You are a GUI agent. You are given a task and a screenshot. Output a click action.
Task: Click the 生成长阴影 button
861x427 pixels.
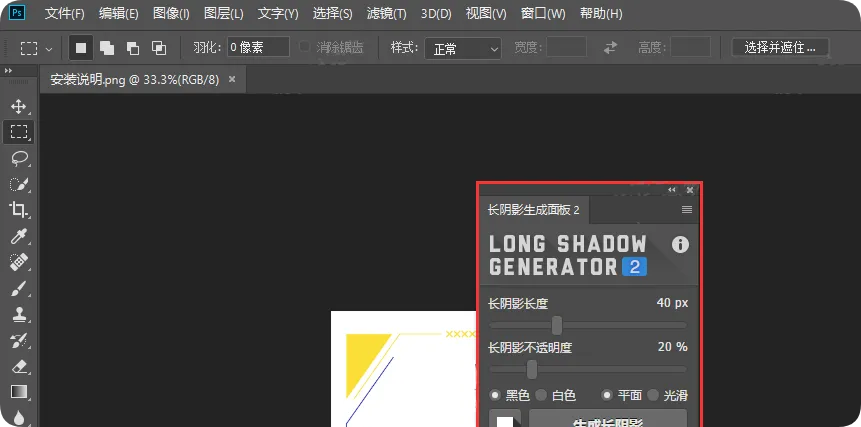click(608, 418)
